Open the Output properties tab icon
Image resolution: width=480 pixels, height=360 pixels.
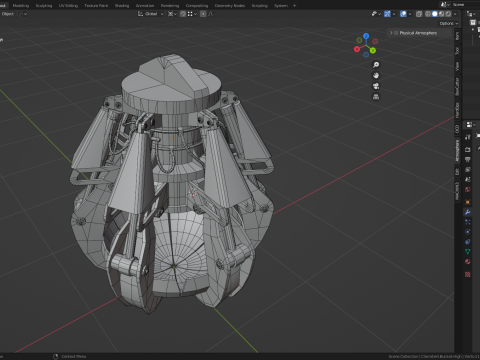(x=468, y=159)
